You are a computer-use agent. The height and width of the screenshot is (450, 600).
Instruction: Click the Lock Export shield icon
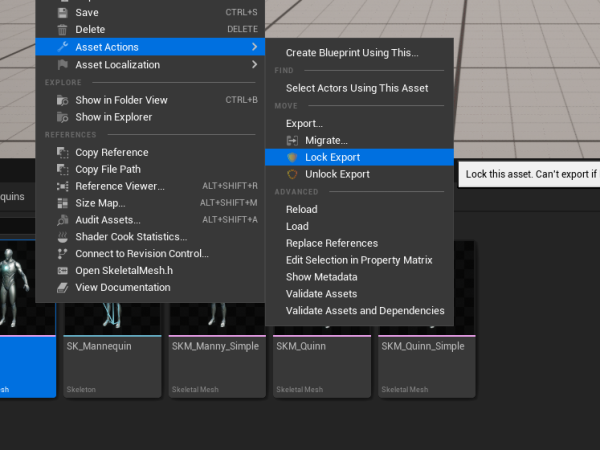(292, 157)
